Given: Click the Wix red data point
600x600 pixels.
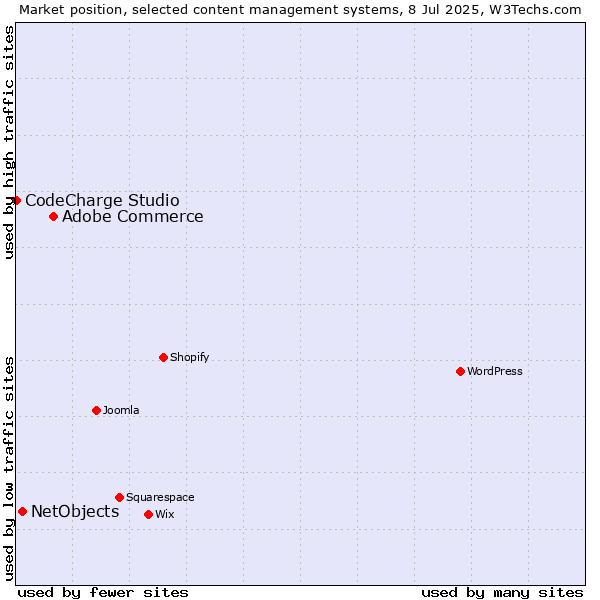Looking at the screenshot, I should (148, 514).
